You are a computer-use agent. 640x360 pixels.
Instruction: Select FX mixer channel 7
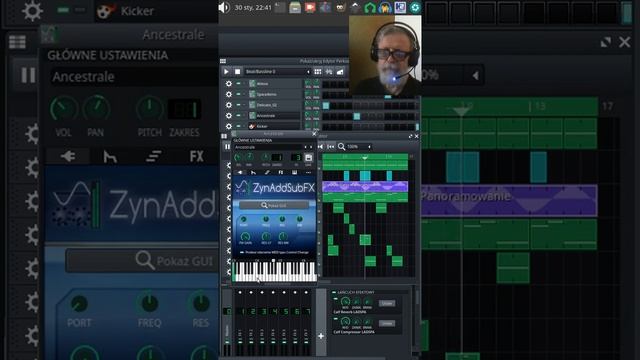point(308,311)
